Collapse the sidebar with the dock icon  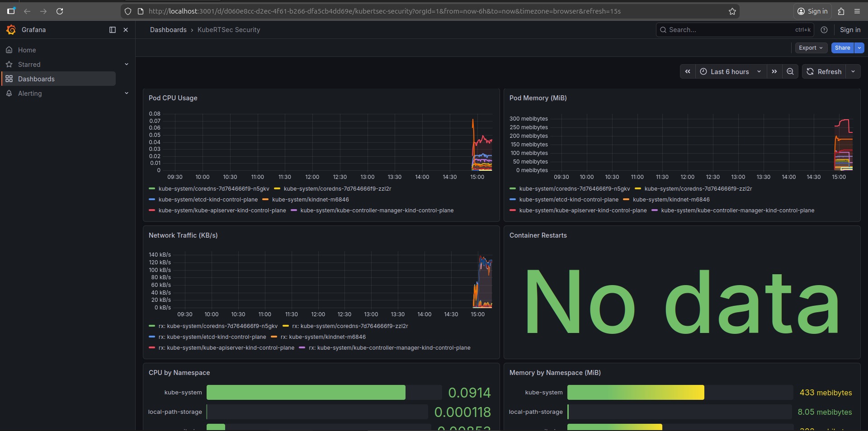pyautogui.click(x=112, y=30)
